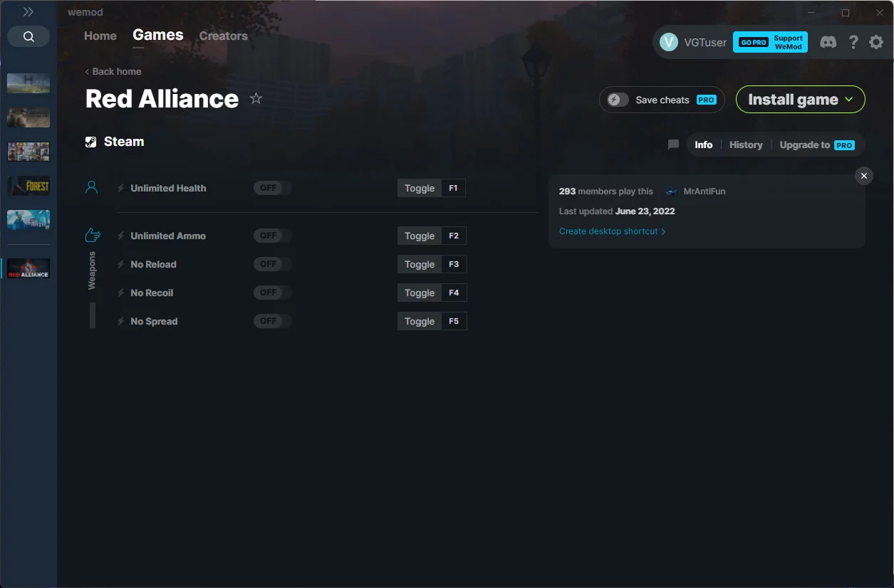This screenshot has width=894, height=588.
Task: Switch to the Games tab
Action: [158, 35]
